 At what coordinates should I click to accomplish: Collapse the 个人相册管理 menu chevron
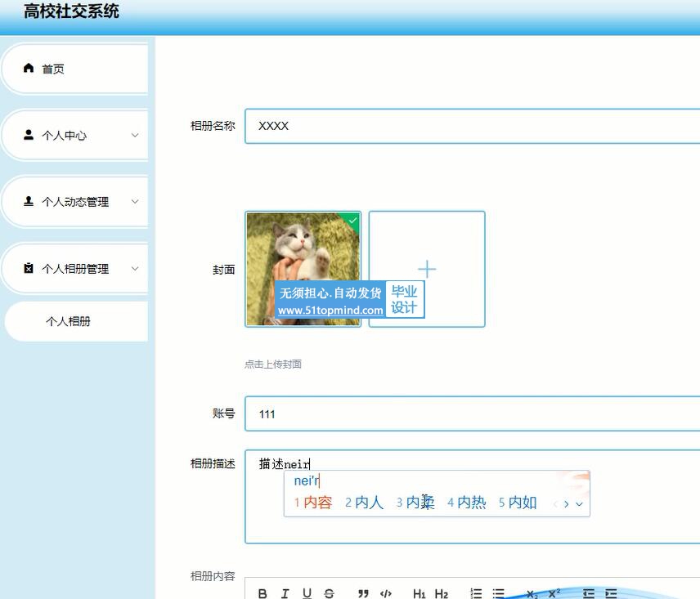(135, 269)
